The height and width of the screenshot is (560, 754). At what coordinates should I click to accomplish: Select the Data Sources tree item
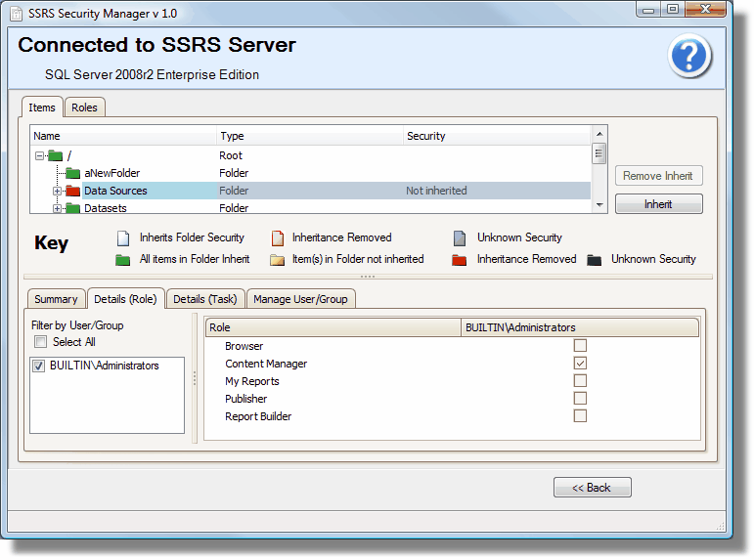(116, 191)
